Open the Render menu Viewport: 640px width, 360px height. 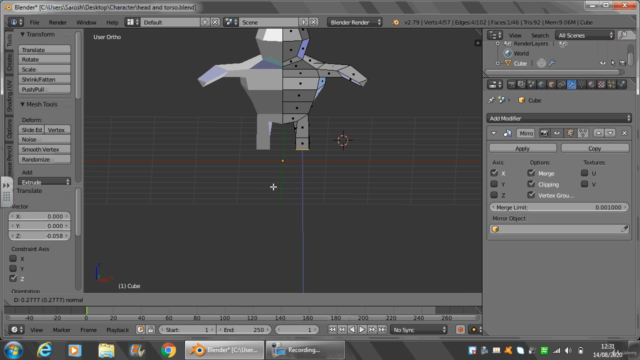point(58,22)
